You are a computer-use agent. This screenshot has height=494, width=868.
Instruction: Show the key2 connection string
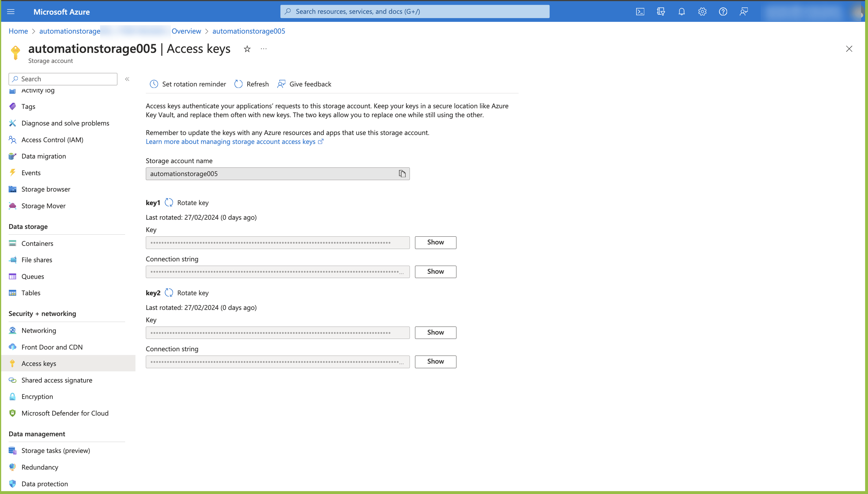435,361
